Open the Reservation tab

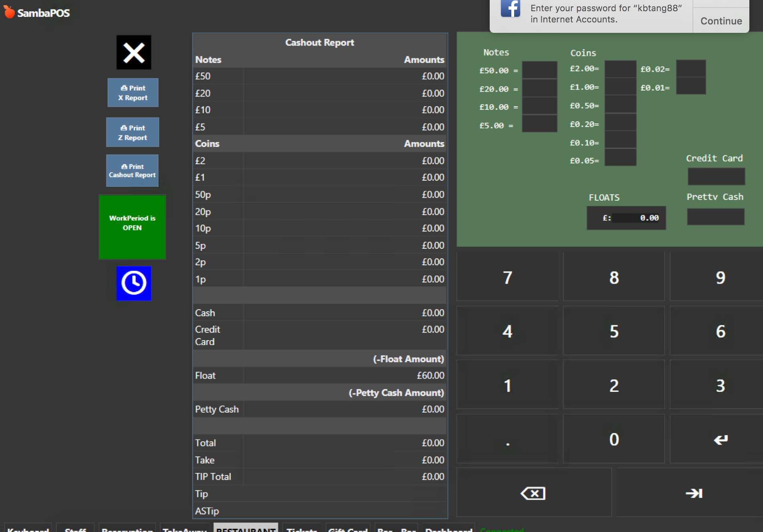click(x=127, y=528)
